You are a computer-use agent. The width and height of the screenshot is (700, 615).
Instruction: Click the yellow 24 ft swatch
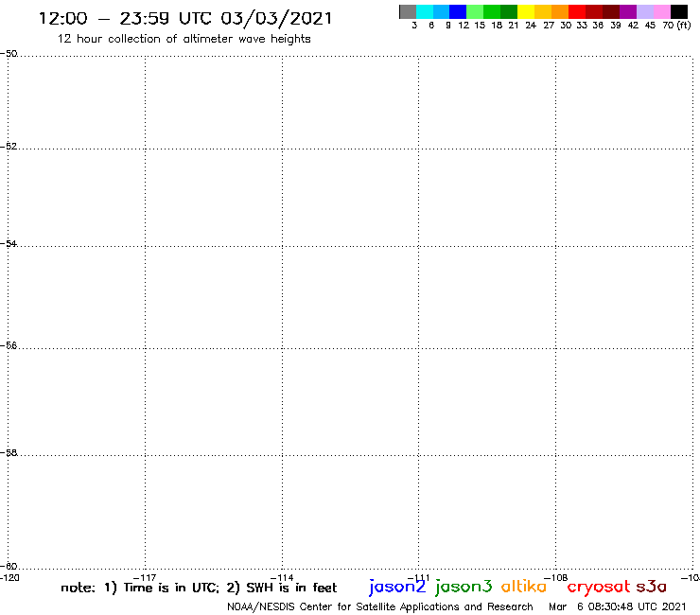point(526,11)
